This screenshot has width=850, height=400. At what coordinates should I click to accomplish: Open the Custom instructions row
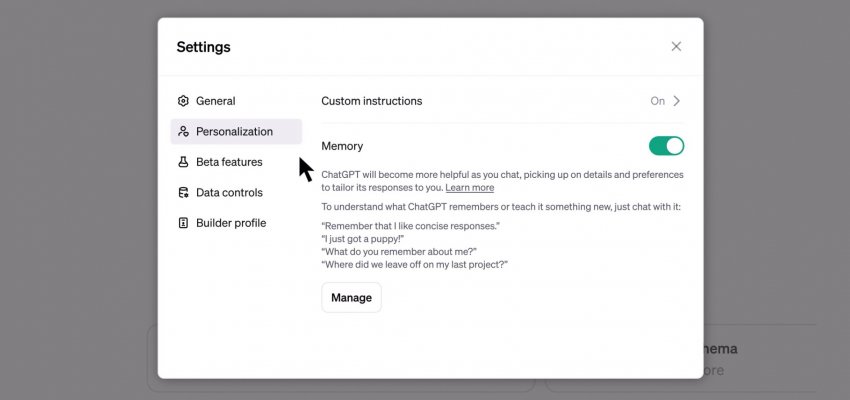click(x=372, y=101)
